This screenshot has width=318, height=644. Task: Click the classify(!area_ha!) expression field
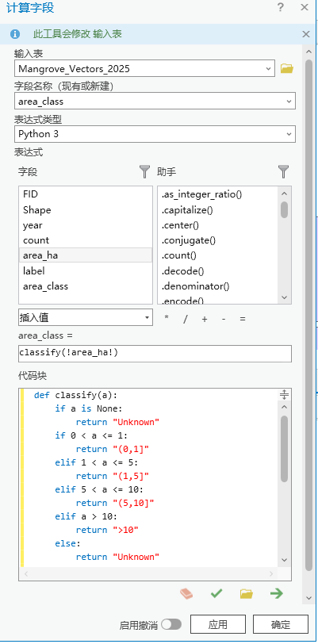155,354
